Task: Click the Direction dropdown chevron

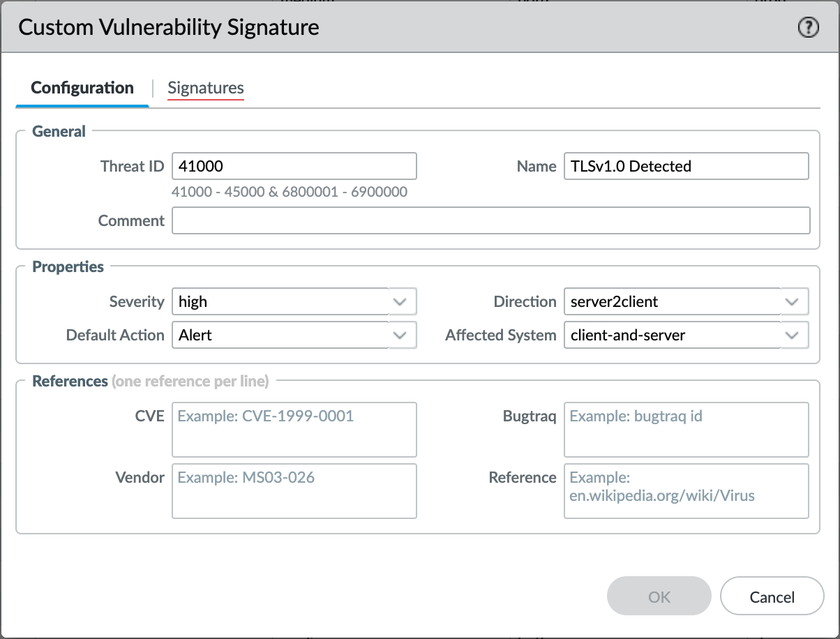Action: pyautogui.click(x=792, y=301)
